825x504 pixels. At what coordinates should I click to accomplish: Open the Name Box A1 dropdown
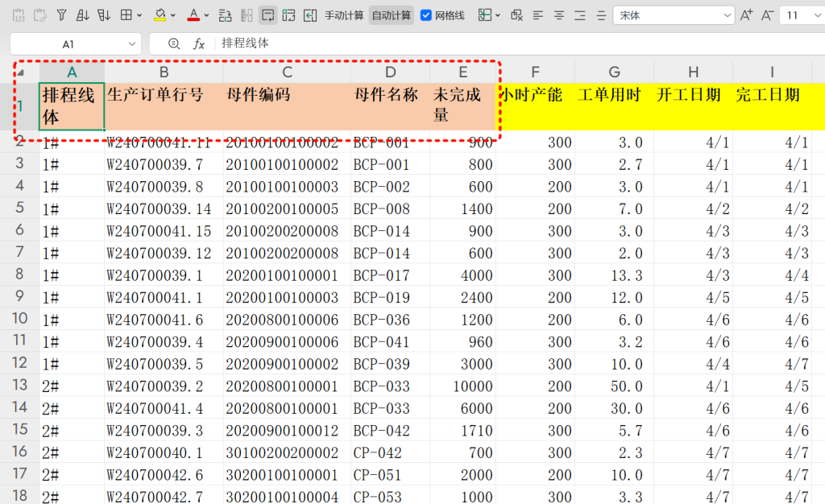click(x=132, y=44)
